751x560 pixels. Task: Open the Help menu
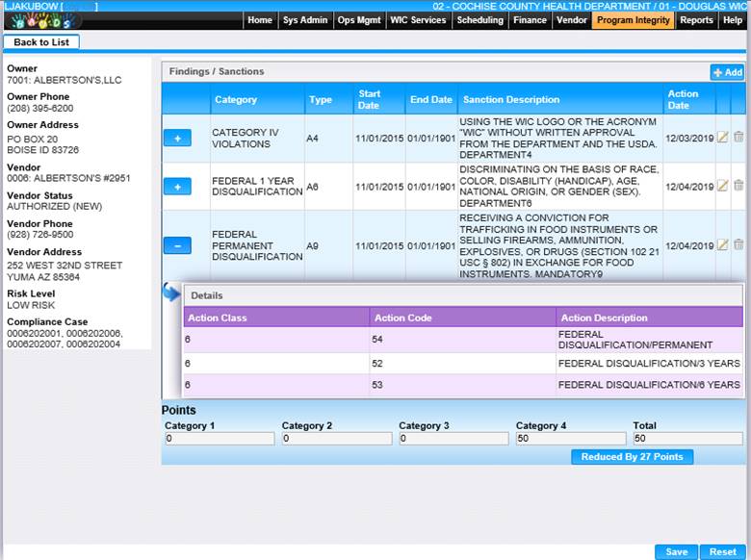733,20
